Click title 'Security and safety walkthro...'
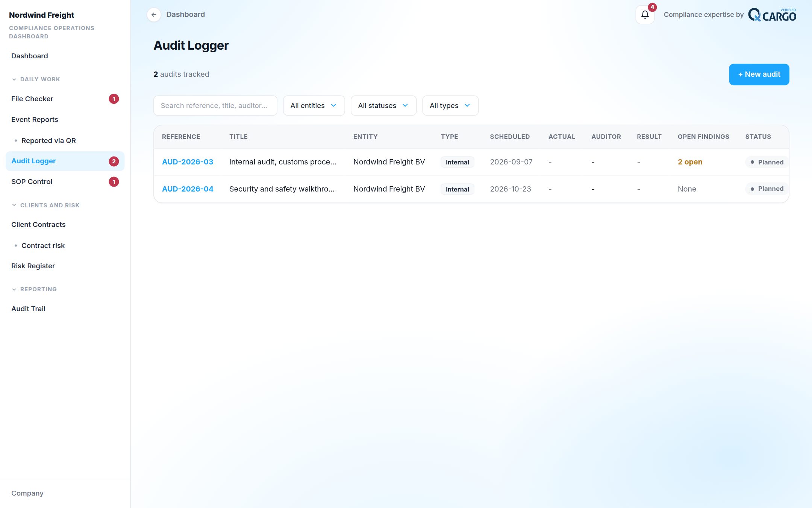 [282, 189]
